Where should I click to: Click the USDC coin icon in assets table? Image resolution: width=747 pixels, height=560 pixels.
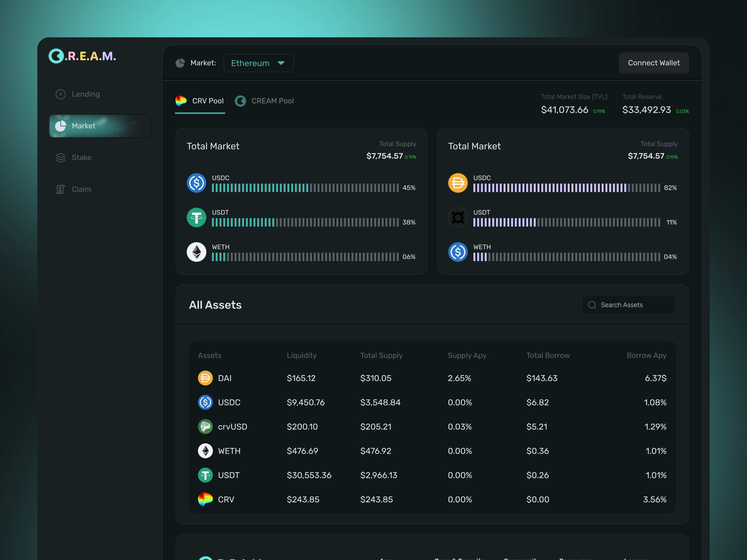click(x=205, y=402)
